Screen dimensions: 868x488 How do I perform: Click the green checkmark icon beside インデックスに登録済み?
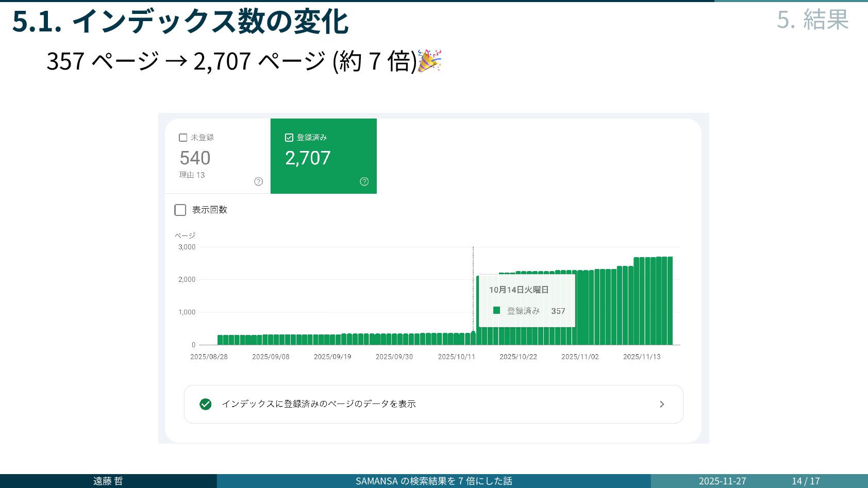206,404
